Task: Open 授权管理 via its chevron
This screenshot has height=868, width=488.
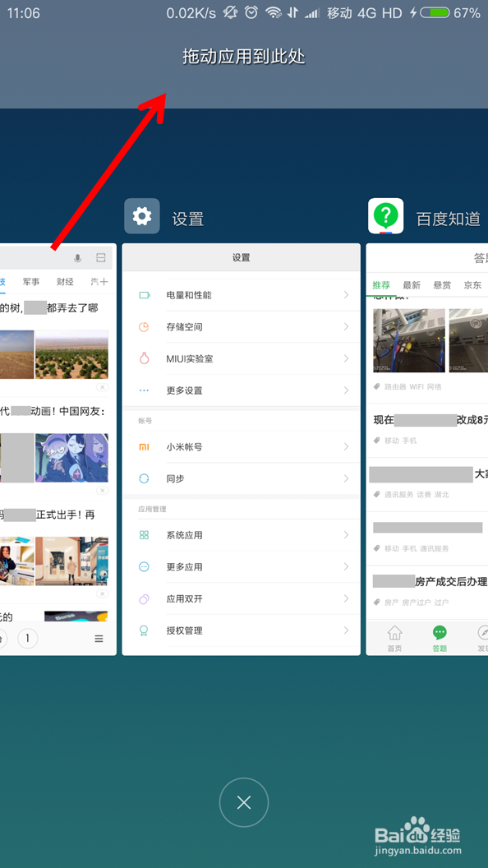Action: [346, 630]
